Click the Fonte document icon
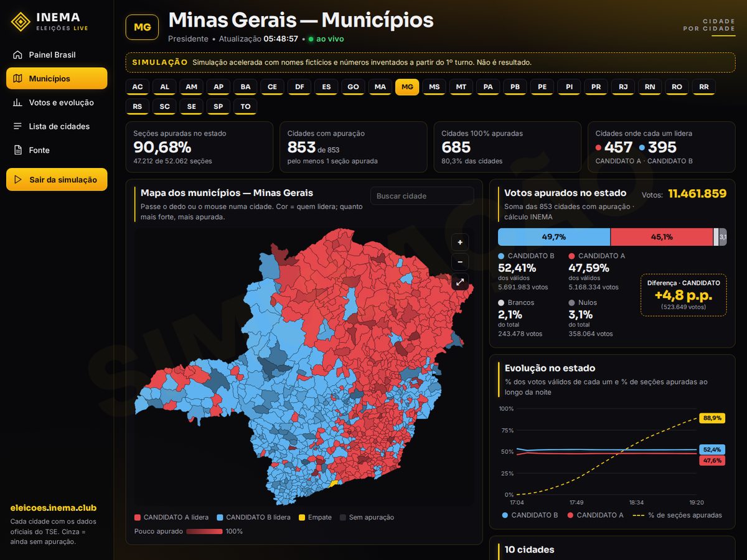This screenshot has width=747, height=560. (x=17, y=150)
